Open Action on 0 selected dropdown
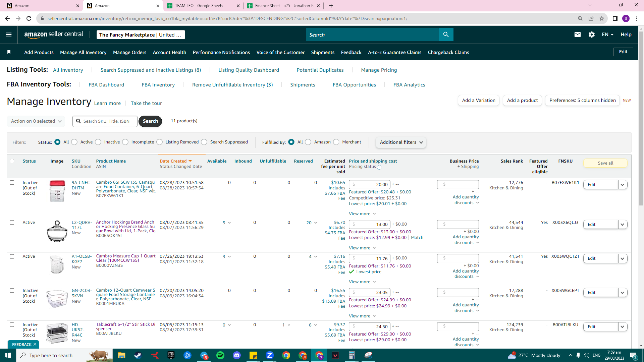This screenshot has height=362, width=644. 36,121
